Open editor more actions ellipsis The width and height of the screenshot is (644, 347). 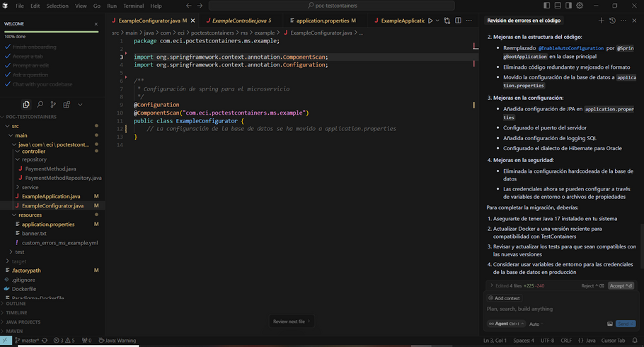coord(469,21)
